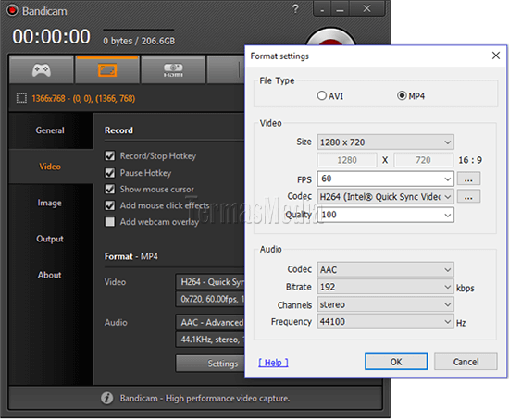The height and width of the screenshot is (420, 509).
Task: Select the game recording mode gamepad icon
Action: tap(42, 69)
